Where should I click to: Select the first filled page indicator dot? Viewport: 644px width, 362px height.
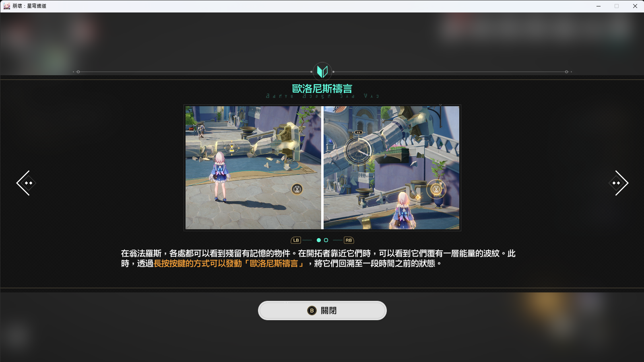(319, 240)
